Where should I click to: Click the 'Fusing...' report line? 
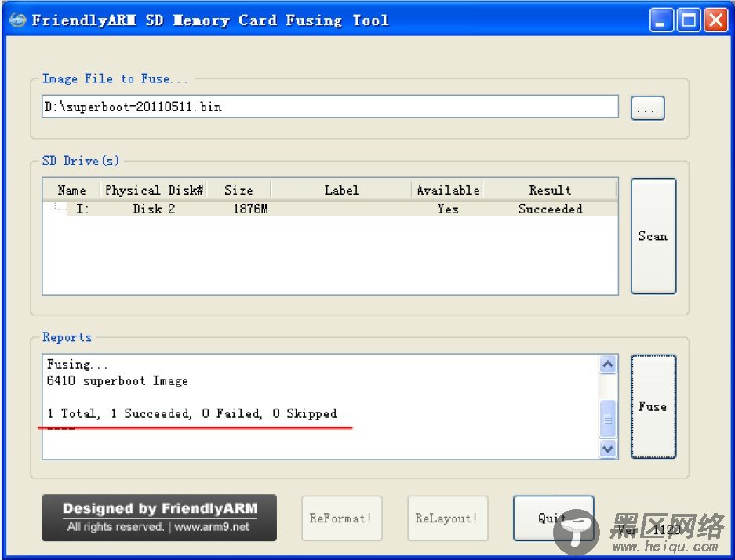click(77, 364)
